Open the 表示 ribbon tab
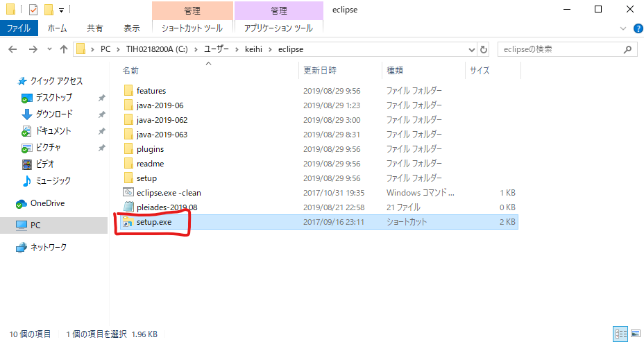The width and height of the screenshot is (644, 342). click(131, 28)
